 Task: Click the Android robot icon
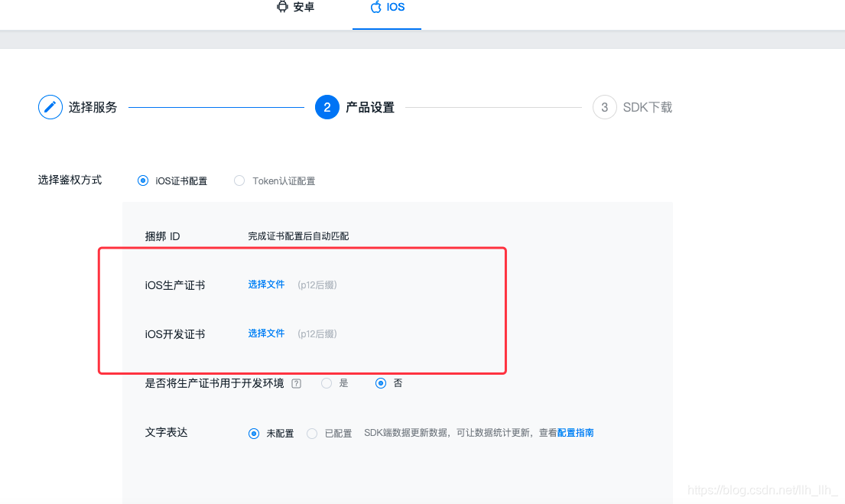click(x=282, y=6)
